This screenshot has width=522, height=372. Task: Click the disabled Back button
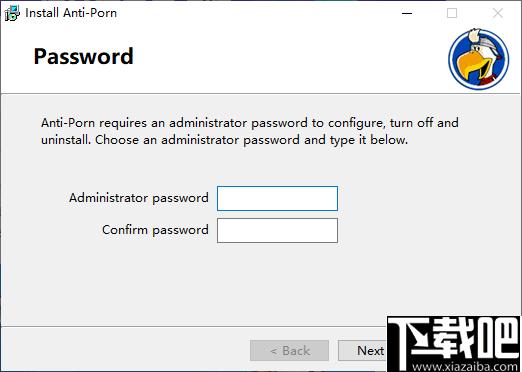tap(289, 351)
